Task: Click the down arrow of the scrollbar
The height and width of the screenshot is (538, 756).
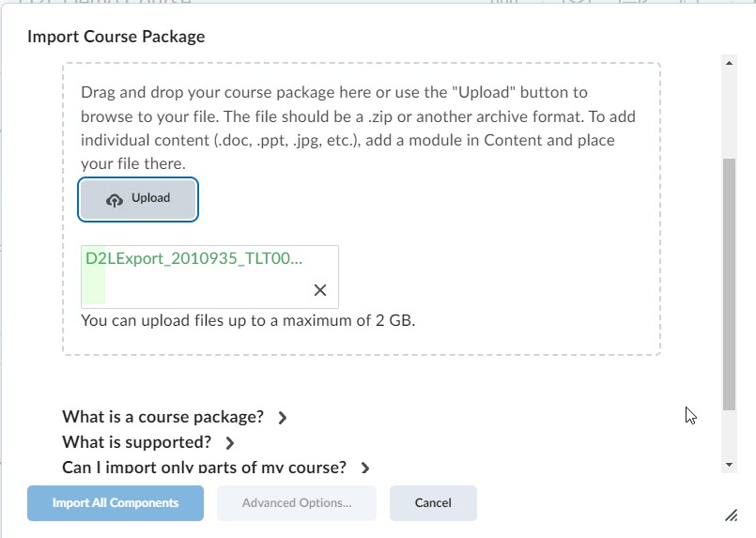Action: (729, 465)
